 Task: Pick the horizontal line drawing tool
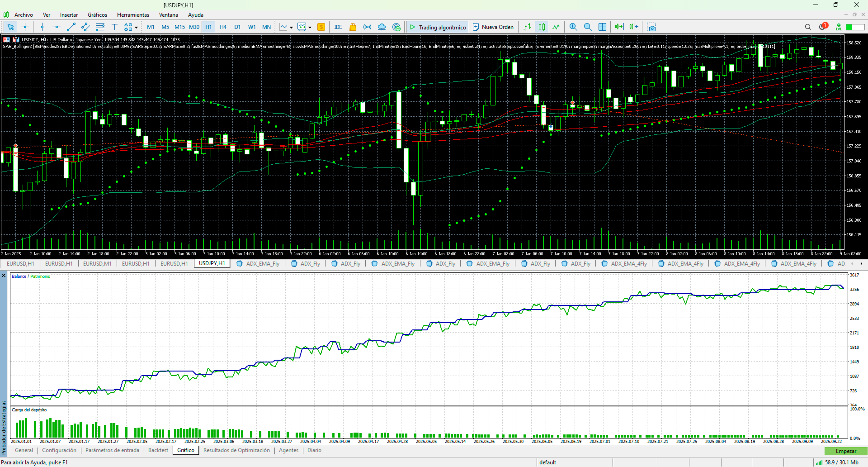(x=57, y=27)
